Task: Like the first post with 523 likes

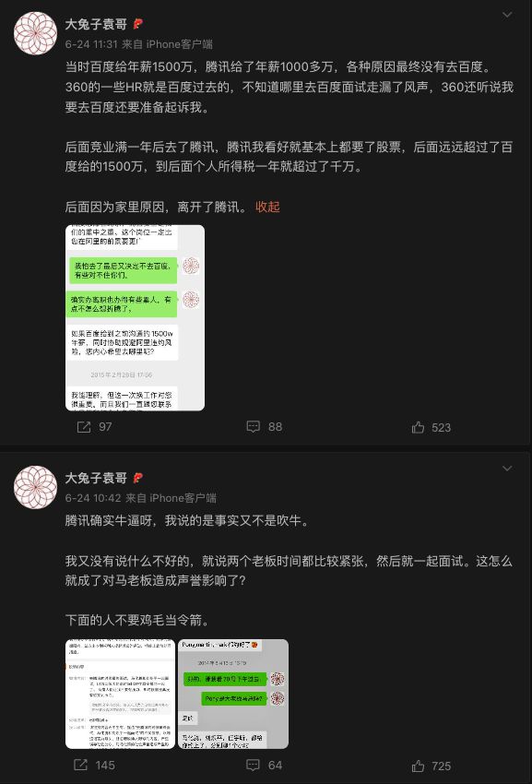Action: 431,427
